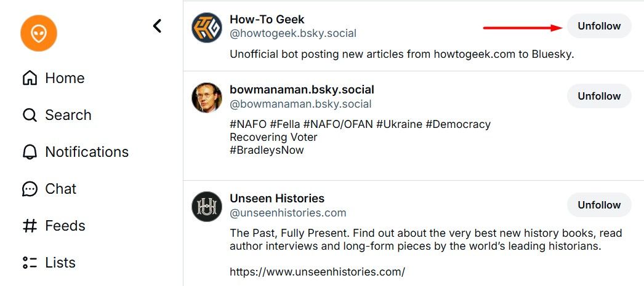
Task: Collapse sidebar with the left chevron
Action: click(x=158, y=26)
